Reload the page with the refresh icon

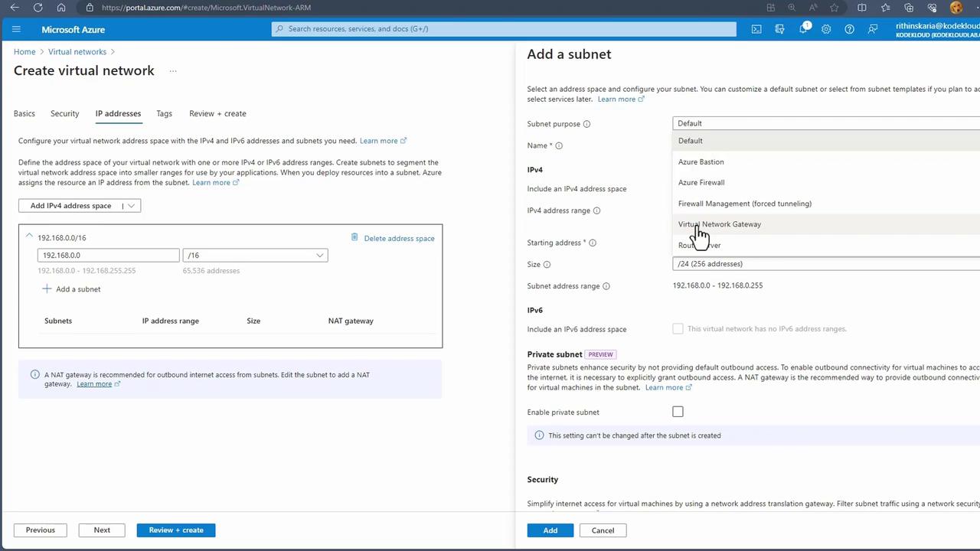click(x=38, y=8)
